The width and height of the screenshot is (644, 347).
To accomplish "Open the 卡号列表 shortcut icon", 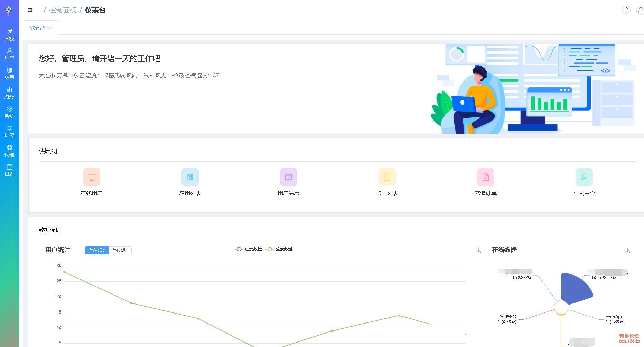I will (x=387, y=177).
